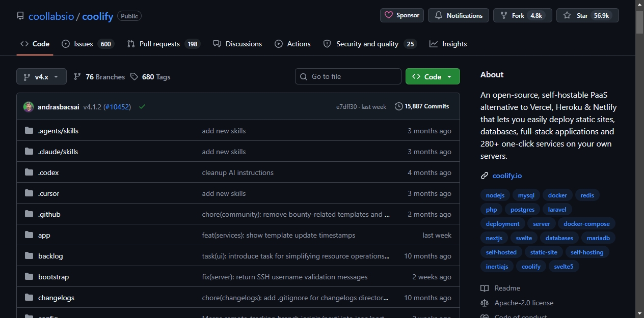Click 'feat(services): show template update timestamps' message
Image resolution: width=644 pixels, height=318 pixels.
[x=279, y=235]
